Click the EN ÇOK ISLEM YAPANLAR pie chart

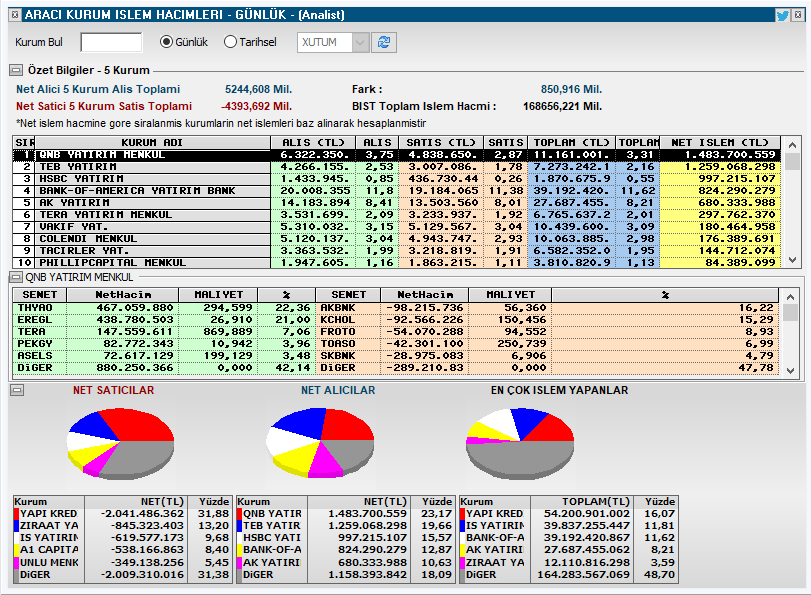coord(520,443)
